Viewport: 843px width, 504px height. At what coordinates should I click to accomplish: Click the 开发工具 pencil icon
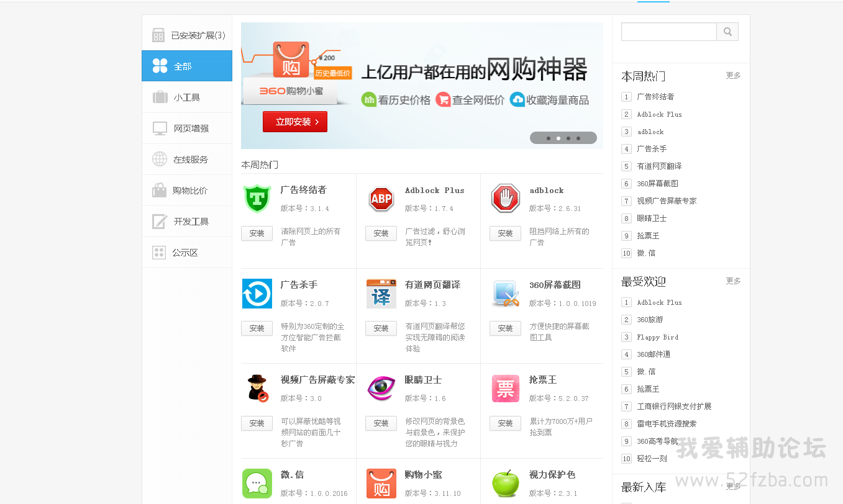160,222
